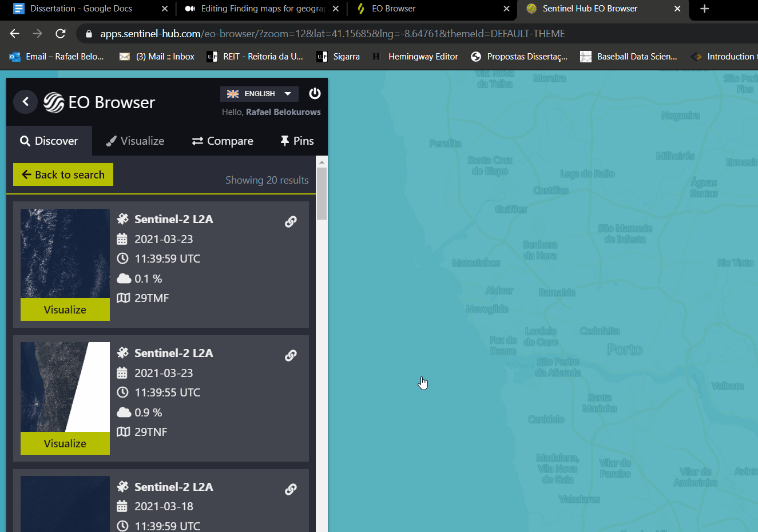Open the Sigarra bookmark
The image size is (758, 532).
(339, 57)
